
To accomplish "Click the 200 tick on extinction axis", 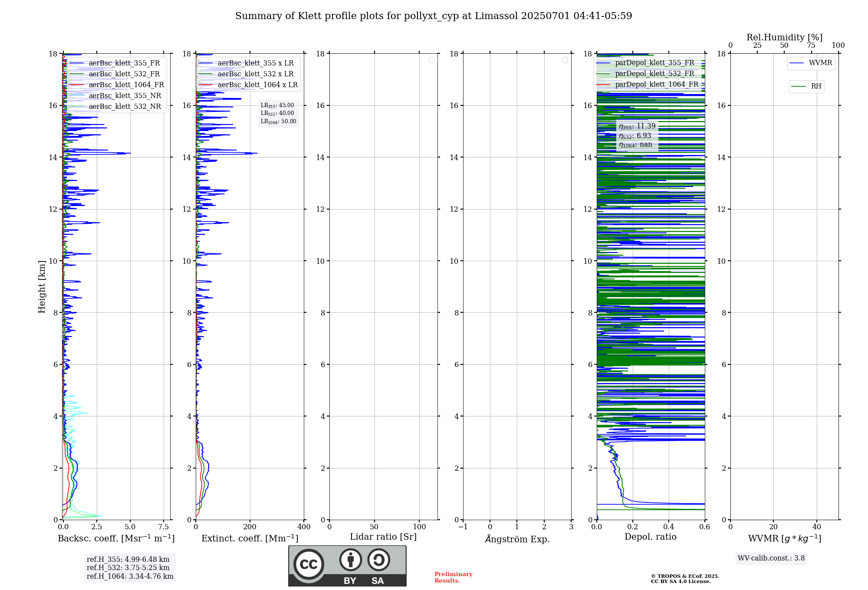I will coord(250,527).
